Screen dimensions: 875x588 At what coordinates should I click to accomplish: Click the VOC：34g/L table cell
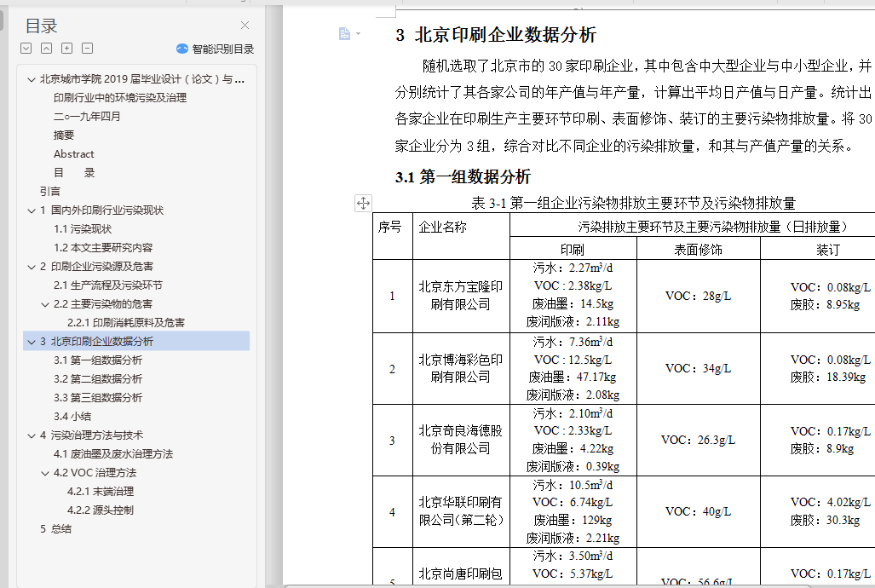[698, 368]
